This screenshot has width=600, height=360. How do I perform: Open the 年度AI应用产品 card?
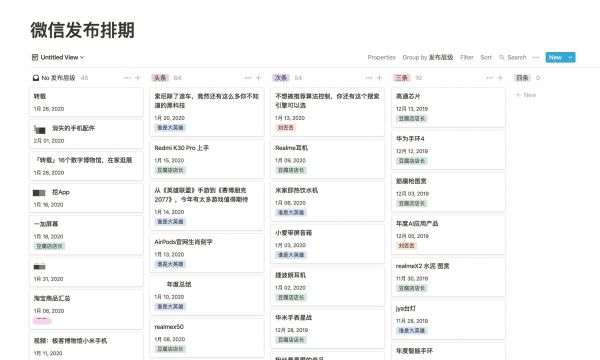click(448, 235)
